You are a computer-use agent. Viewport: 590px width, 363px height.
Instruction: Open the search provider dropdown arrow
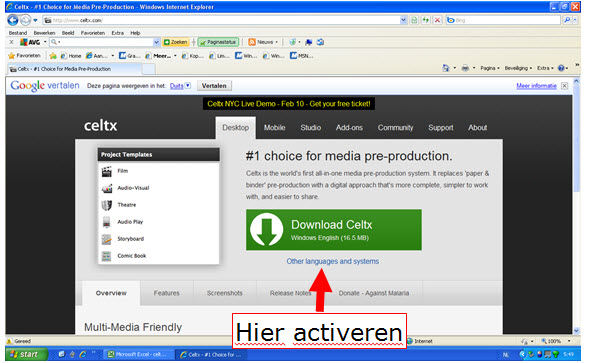coord(575,20)
